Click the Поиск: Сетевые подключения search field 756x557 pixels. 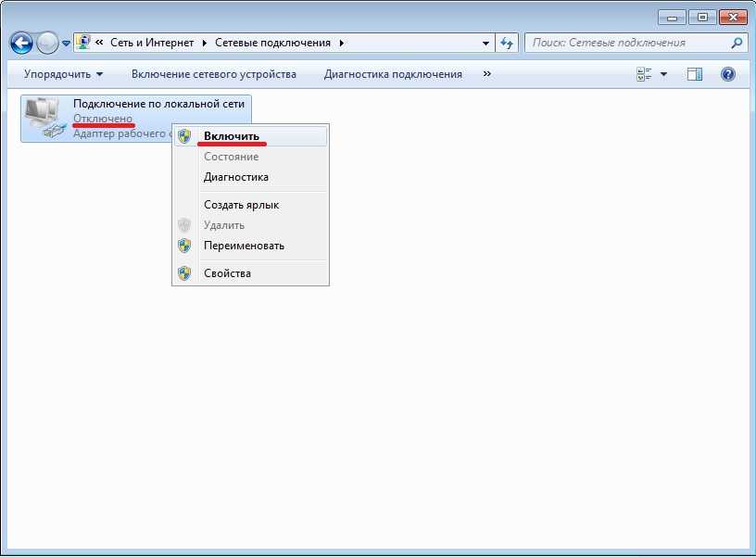(x=625, y=43)
